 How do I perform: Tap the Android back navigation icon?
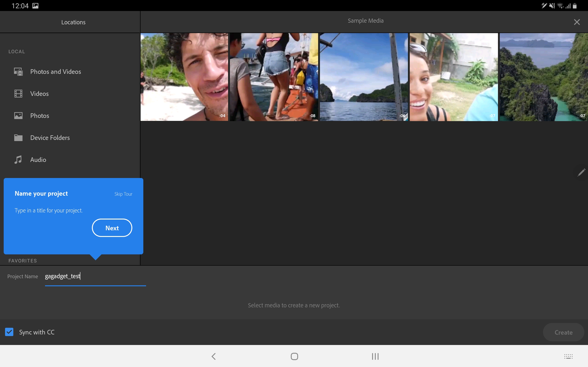(x=214, y=356)
